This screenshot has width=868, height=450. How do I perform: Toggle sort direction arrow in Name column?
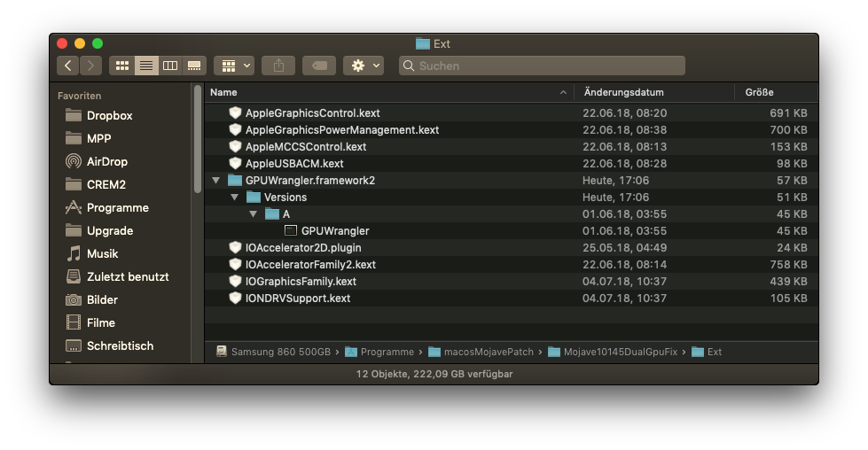tap(563, 92)
